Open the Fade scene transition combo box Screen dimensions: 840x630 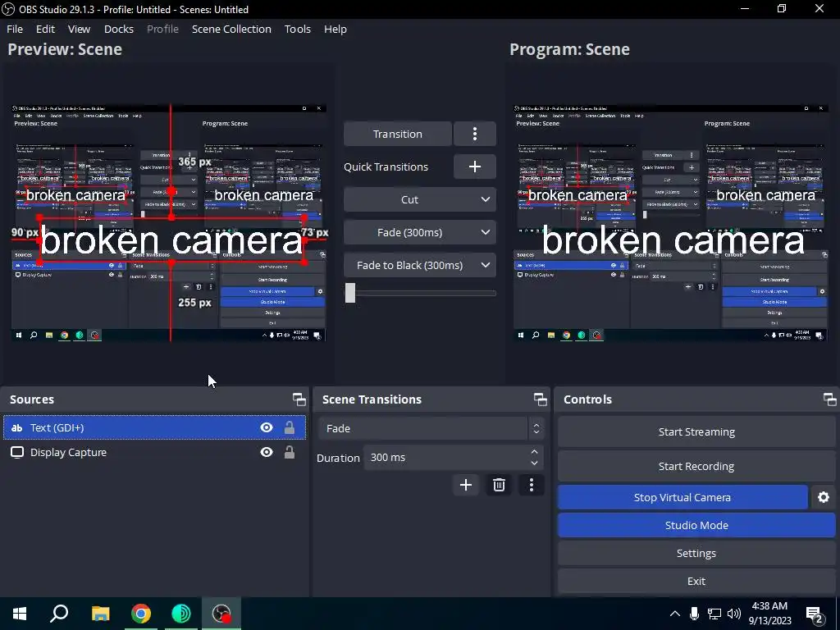point(431,428)
